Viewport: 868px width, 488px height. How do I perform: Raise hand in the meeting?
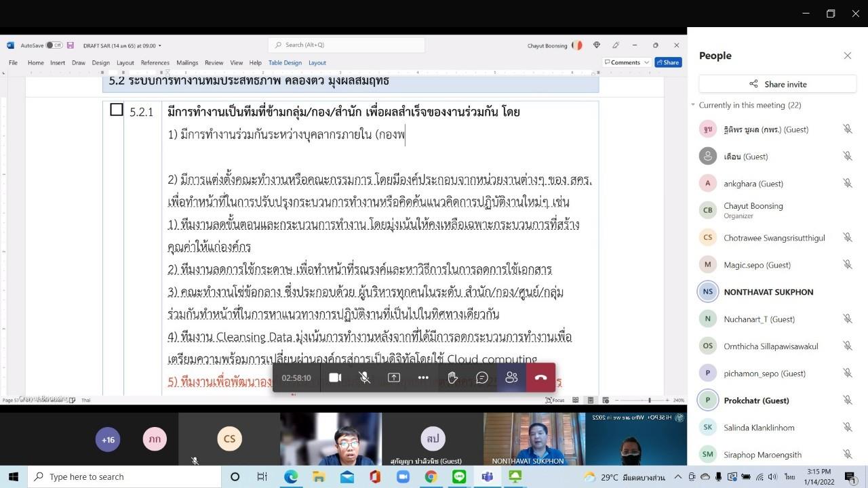tap(452, 378)
